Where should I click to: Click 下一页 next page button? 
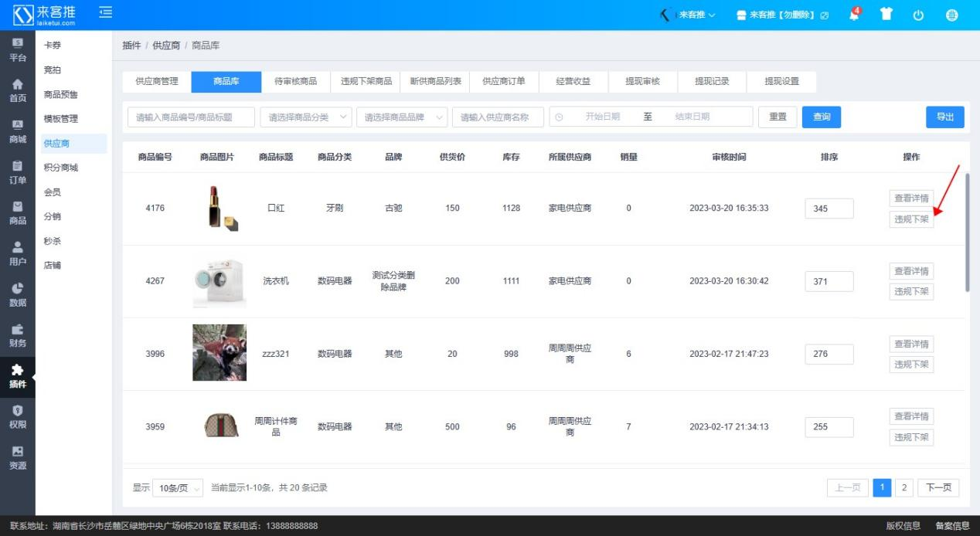click(939, 488)
